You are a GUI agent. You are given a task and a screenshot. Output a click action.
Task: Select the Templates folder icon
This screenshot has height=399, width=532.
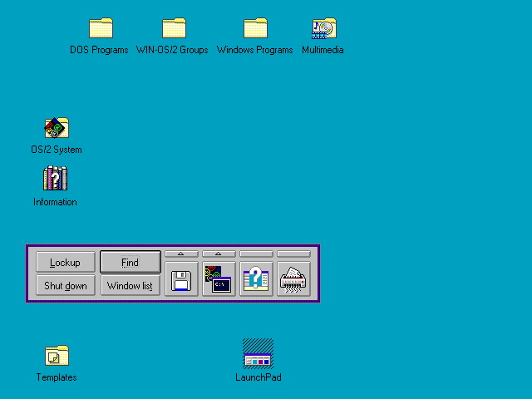[57, 356]
